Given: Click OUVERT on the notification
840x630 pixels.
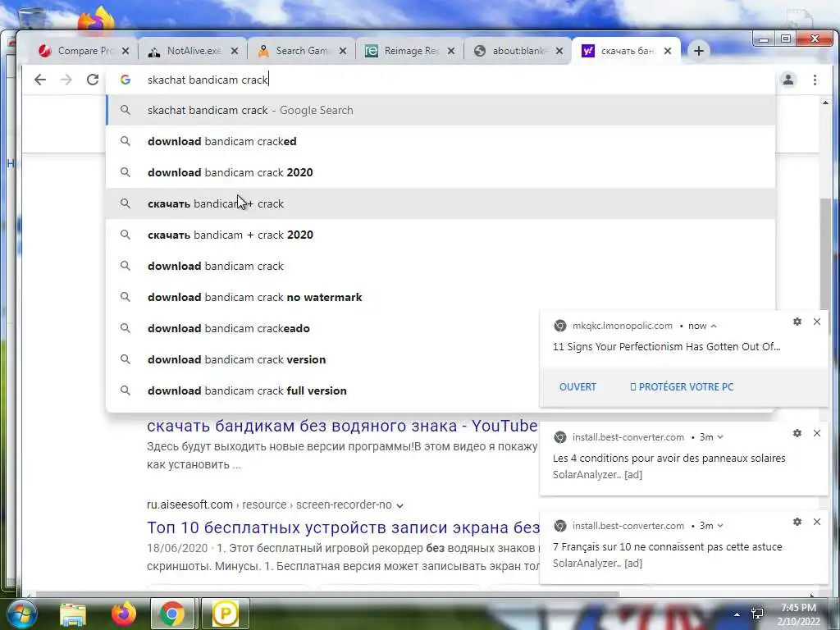Looking at the screenshot, I should click(577, 387).
